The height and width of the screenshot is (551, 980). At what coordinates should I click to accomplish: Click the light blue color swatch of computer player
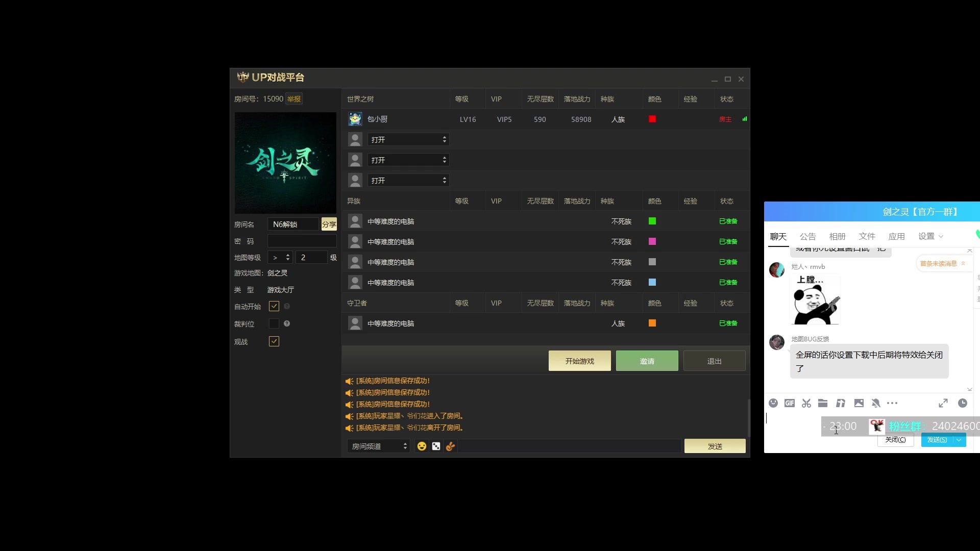tap(652, 282)
